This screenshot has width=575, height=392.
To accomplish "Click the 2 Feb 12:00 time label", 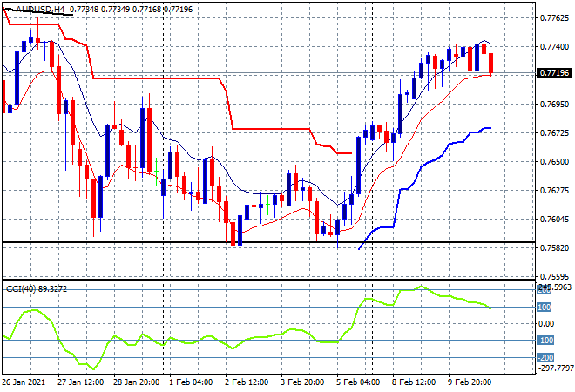I will pos(247,382).
